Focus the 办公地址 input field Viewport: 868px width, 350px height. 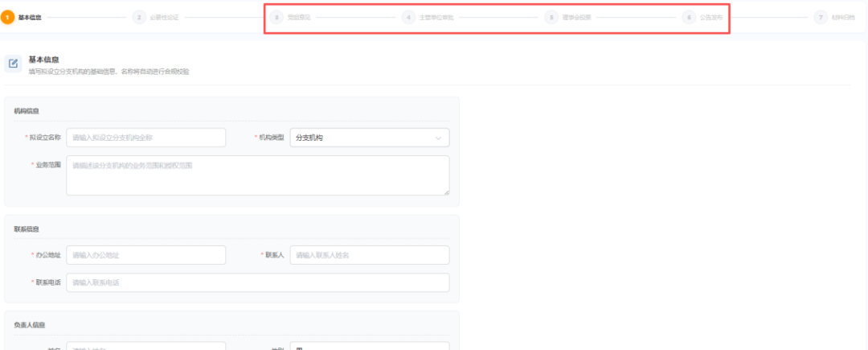pos(146,255)
